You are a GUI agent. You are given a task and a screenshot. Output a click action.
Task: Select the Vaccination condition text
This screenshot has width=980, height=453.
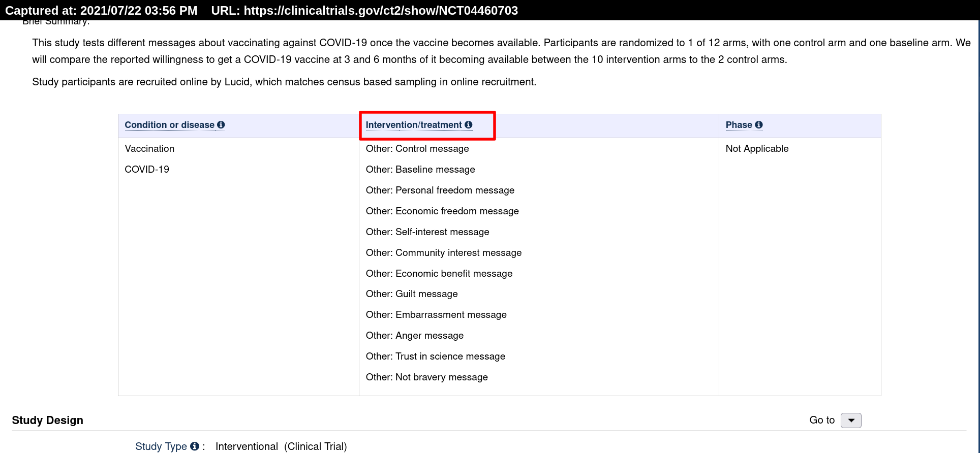pyautogui.click(x=149, y=149)
